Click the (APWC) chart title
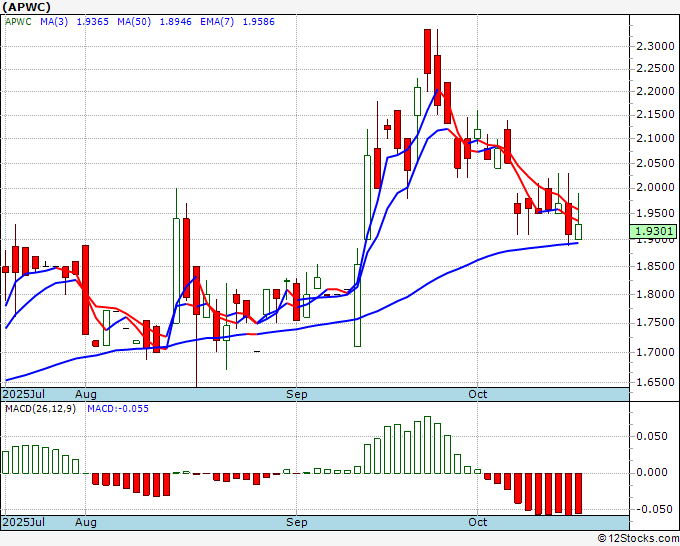The width and height of the screenshot is (680, 546). [x=26, y=7]
